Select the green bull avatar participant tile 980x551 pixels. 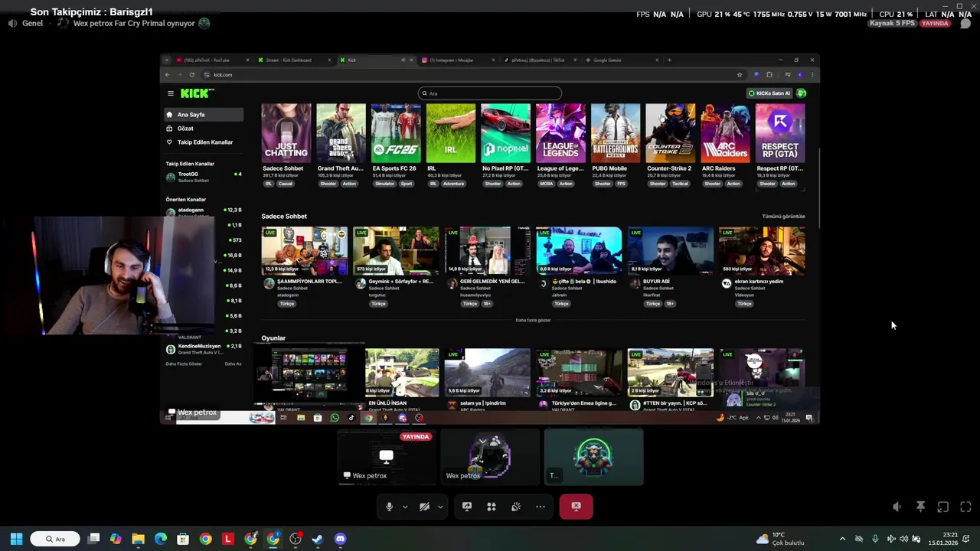[x=593, y=458]
